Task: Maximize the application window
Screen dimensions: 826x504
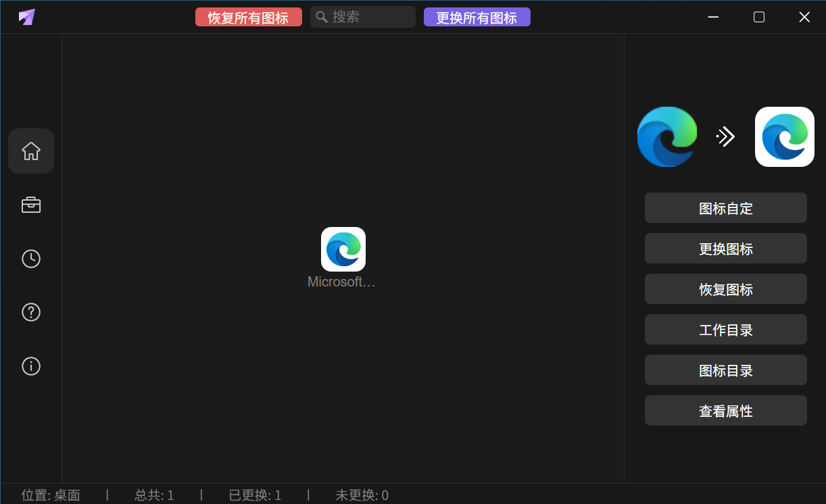Action: [x=759, y=17]
